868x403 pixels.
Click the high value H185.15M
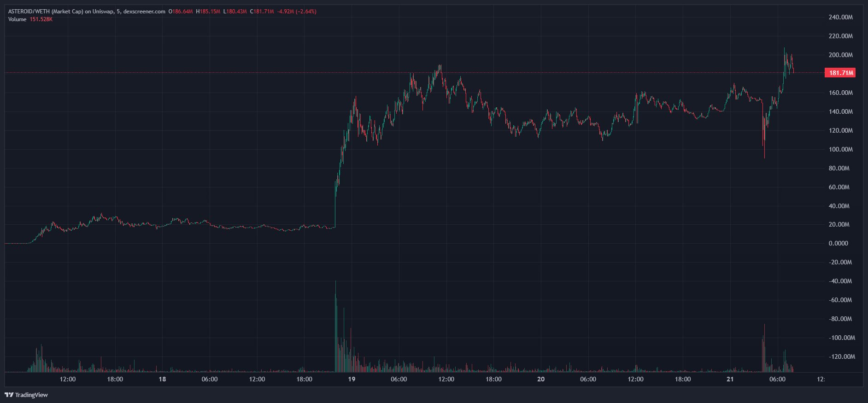pyautogui.click(x=208, y=12)
